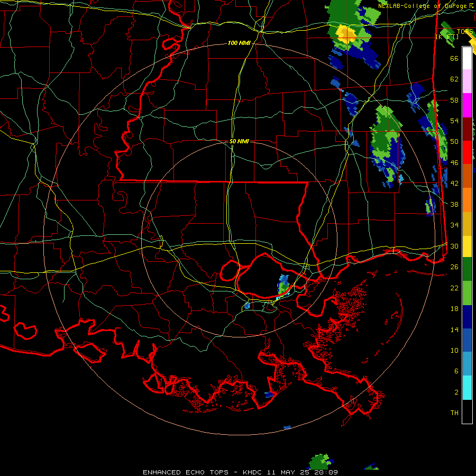Viewport: 476px width, 476px height.
Task: Click the 'TH' legend label
Action: 454,413
